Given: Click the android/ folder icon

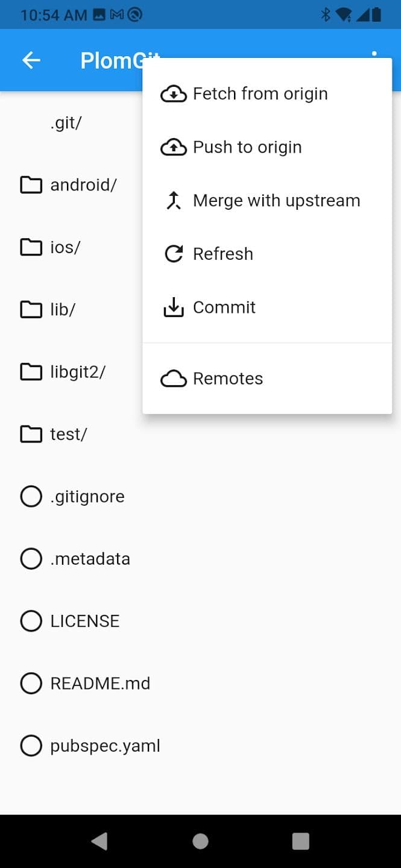Looking at the screenshot, I should 31,184.
